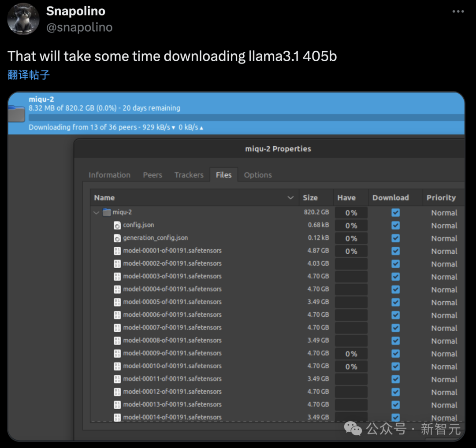This screenshot has height=448, width=476.
Task: Switch to the Peers tab
Action: (x=152, y=175)
